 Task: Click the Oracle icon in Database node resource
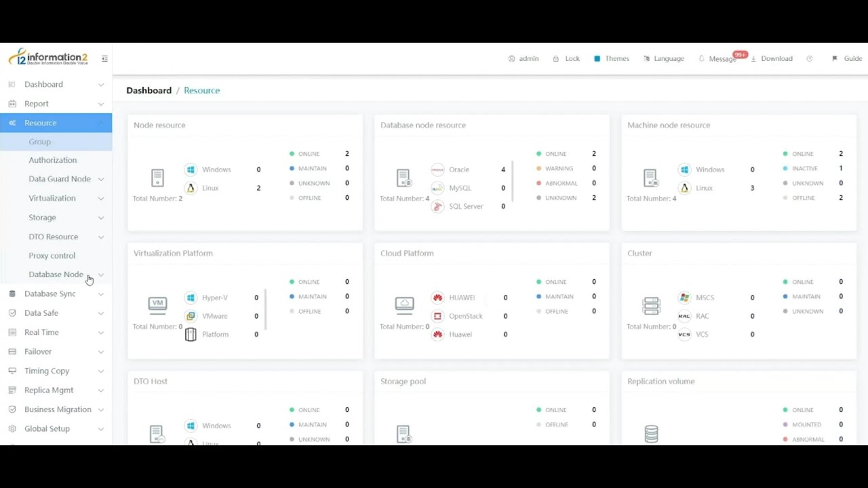437,169
